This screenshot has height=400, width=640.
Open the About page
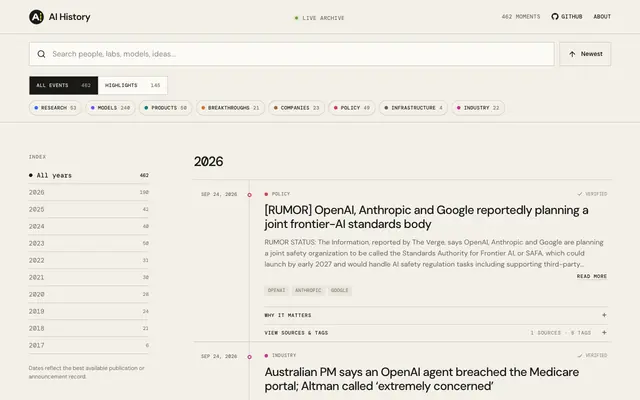coord(602,17)
